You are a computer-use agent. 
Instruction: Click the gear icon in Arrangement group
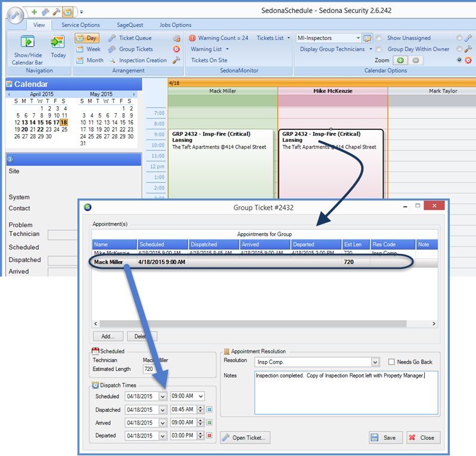[x=176, y=38]
